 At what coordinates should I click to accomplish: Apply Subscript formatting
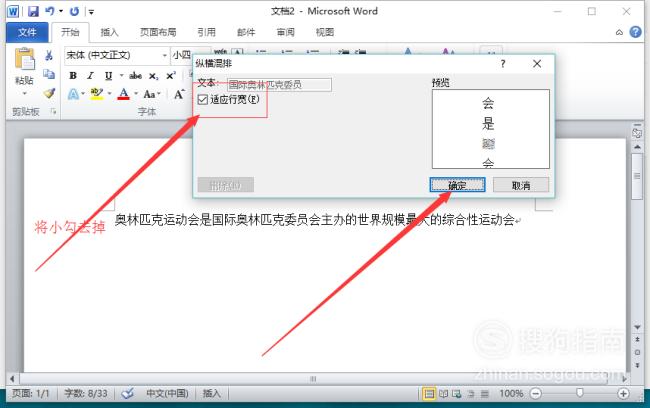coord(153,76)
